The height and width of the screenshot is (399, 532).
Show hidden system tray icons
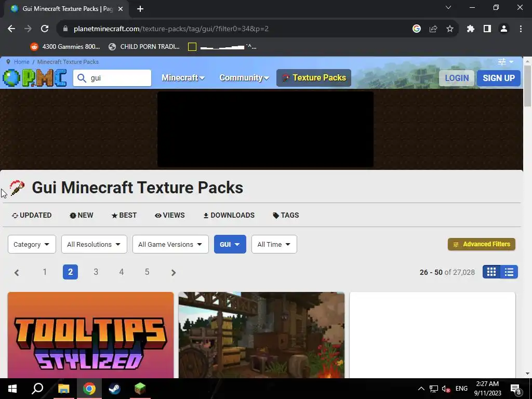tap(421, 389)
